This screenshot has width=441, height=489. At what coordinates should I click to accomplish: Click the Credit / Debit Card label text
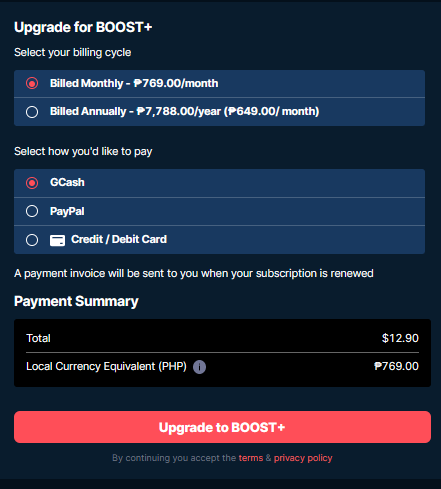click(119, 239)
